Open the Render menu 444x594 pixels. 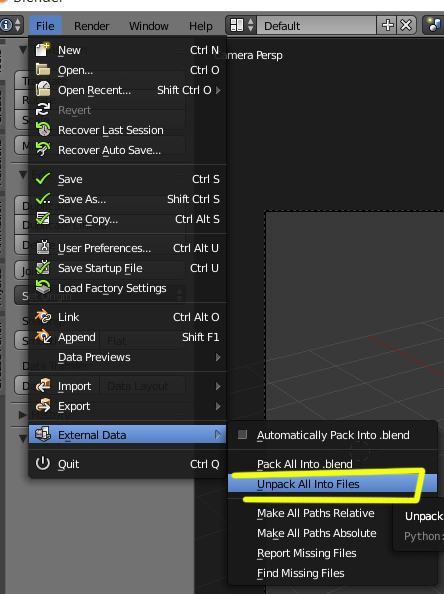click(91, 26)
